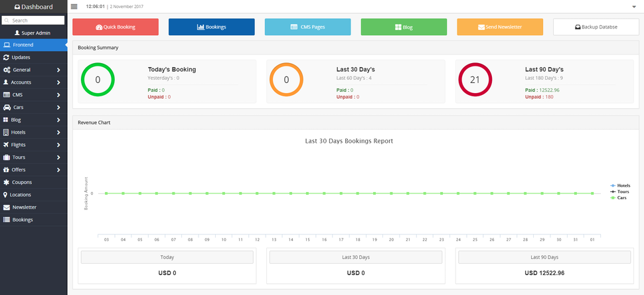Open the top-right caret dropdown
The height and width of the screenshot is (295, 644).
pos(634,7)
